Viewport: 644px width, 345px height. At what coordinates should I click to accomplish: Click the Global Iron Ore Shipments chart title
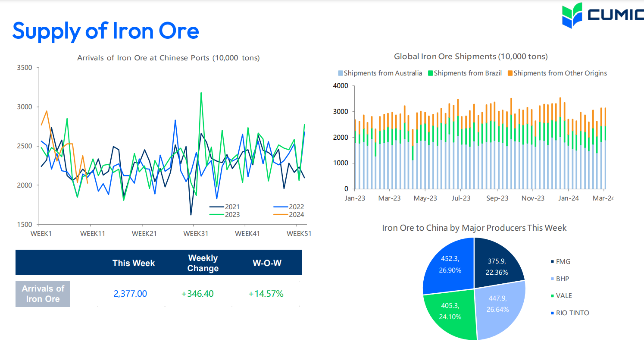click(471, 56)
